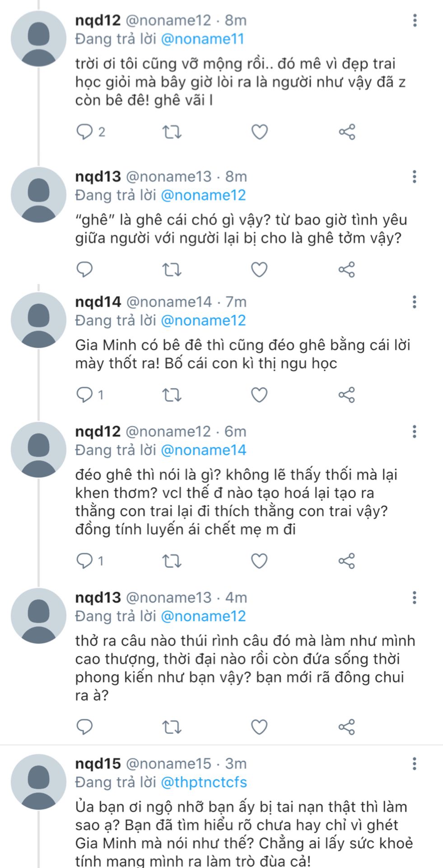Image resolution: width=443 pixels, height=868 pixels.
Task: Open nqd14's profile name
Action: click(98, 302)
